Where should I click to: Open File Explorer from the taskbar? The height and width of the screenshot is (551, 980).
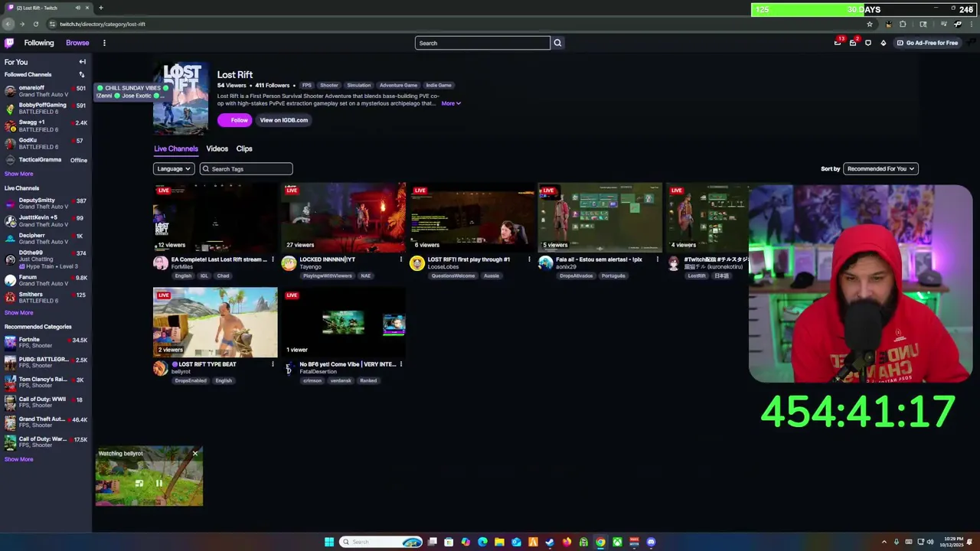(499, 542)
